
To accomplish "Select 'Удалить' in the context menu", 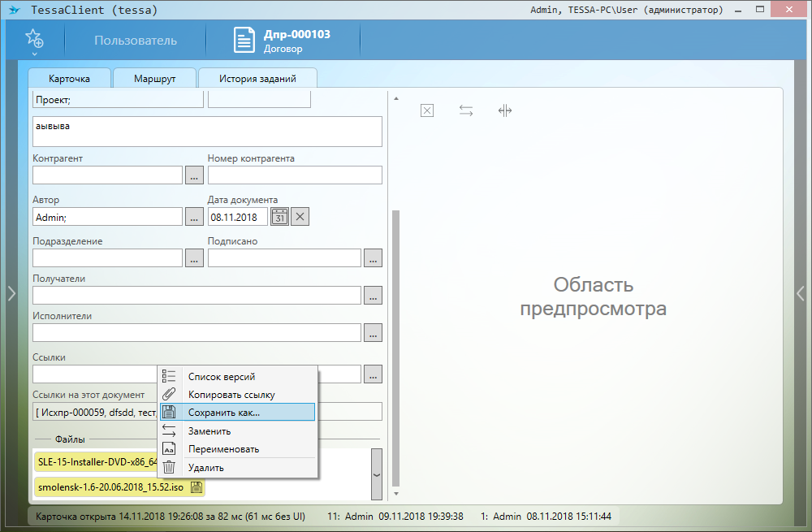I will pos(206,467).
